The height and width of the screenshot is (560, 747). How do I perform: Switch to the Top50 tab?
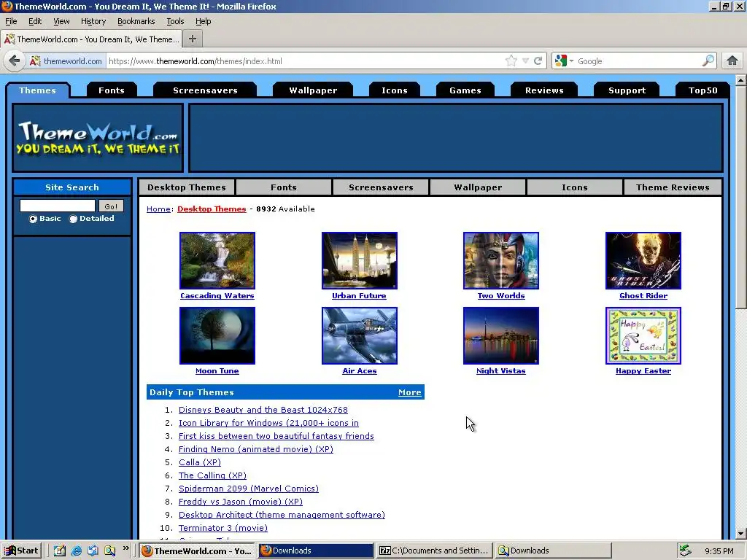(703, 90)
